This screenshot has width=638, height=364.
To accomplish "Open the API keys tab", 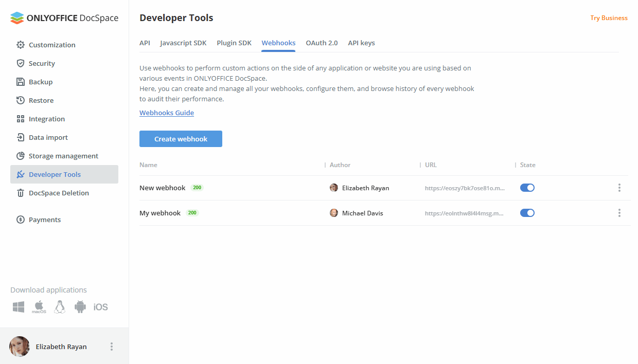I will pyautogui.click(x=361, y=43).
